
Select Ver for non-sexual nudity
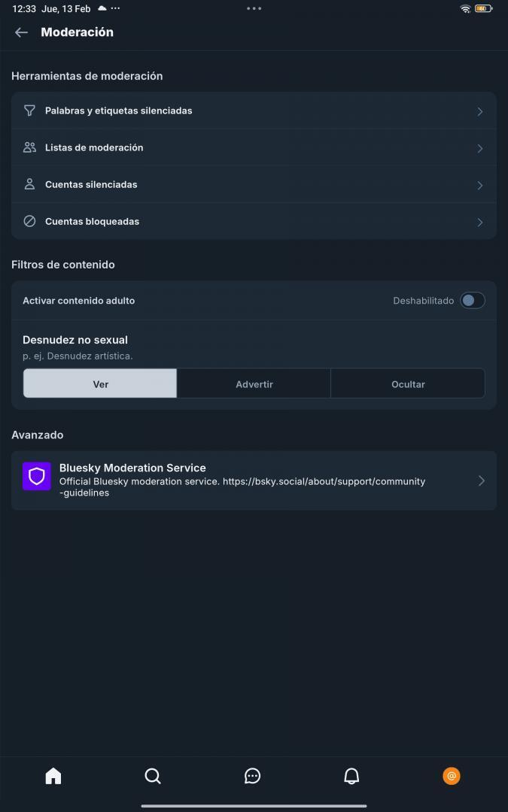pos(100,383)
